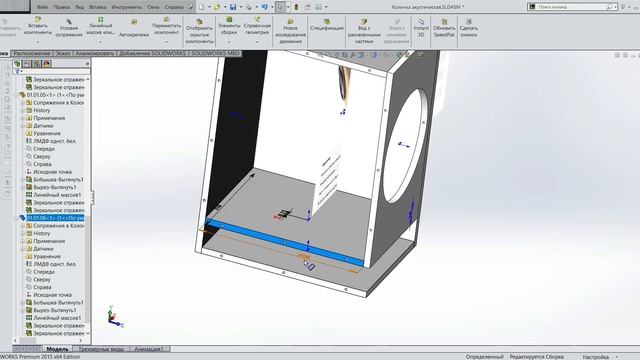Collapse selected component 01.01.06<1> tree node

point(16,218)
